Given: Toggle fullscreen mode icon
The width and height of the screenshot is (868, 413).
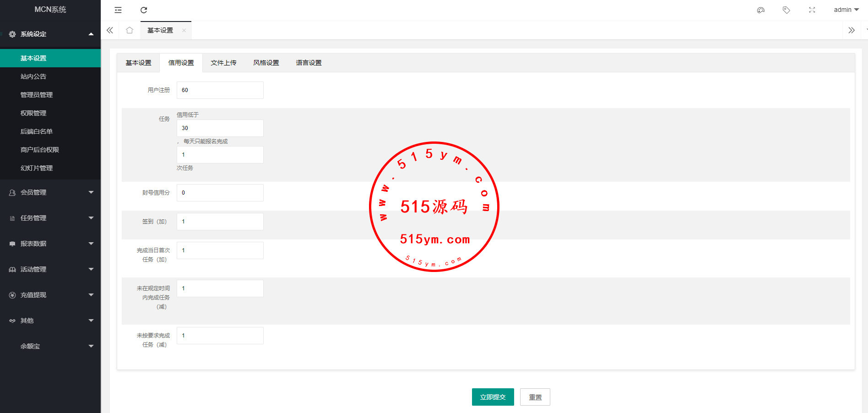Looking at the screenshot, I should (812, 10).
